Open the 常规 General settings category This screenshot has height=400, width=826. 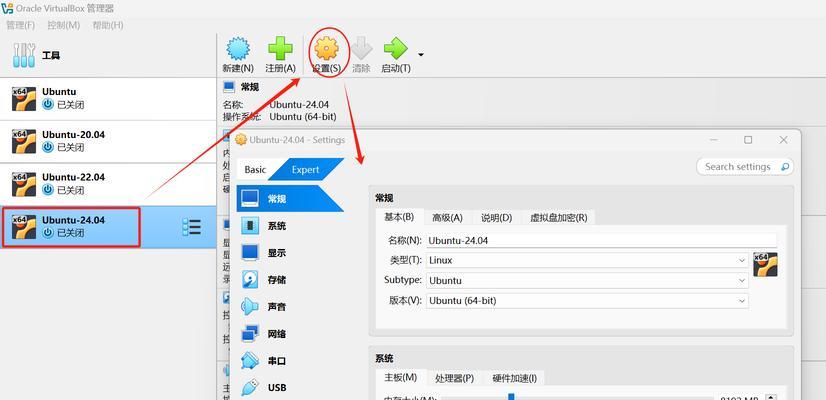[290, 199]
